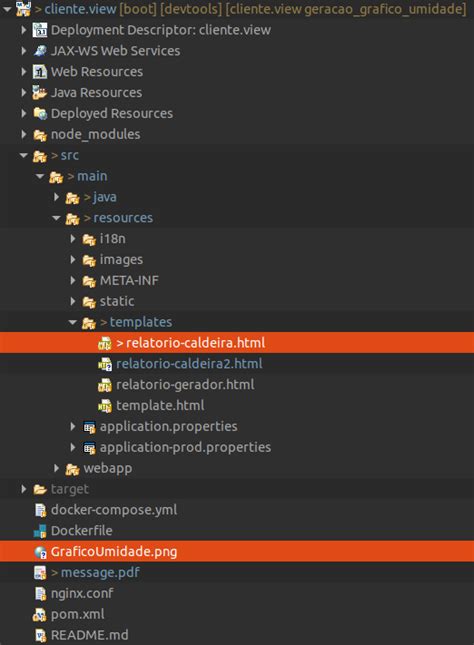Select GraficoUmidade.png file name
Image resolution: width=474 pixels, height=645 pixels.
coord(114,552)
